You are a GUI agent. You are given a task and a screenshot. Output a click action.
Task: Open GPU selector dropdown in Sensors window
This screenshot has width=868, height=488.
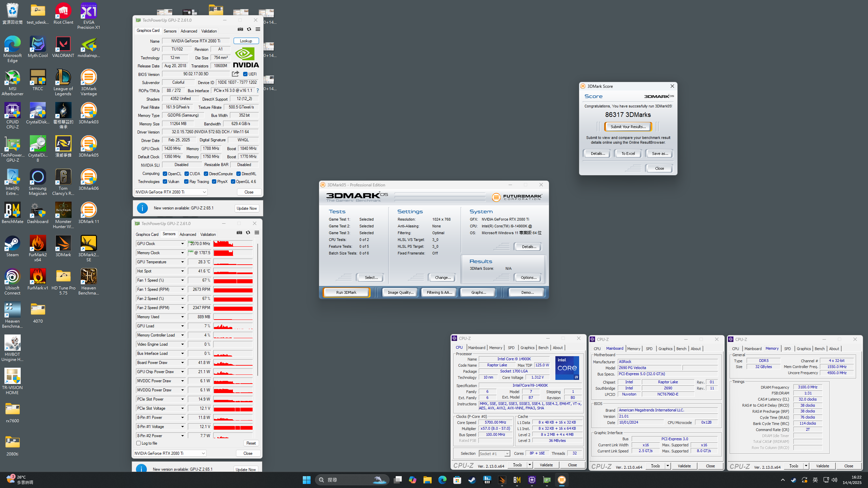coord(170,453)
